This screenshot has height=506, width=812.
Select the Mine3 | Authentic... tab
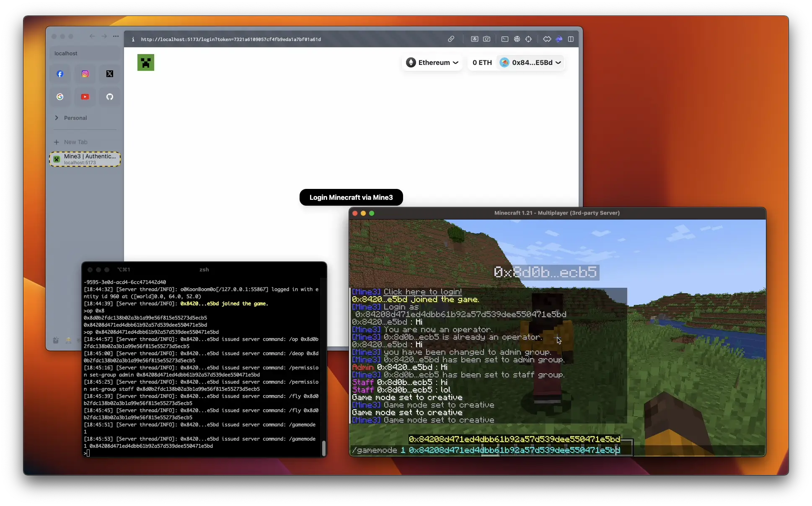[85, 159]
